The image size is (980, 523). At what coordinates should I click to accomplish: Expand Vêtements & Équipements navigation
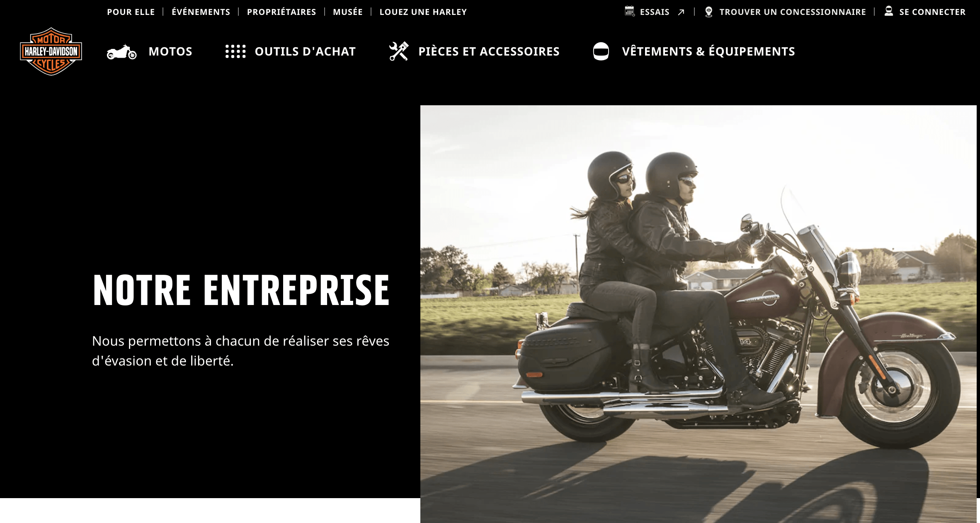coord(708,51)
